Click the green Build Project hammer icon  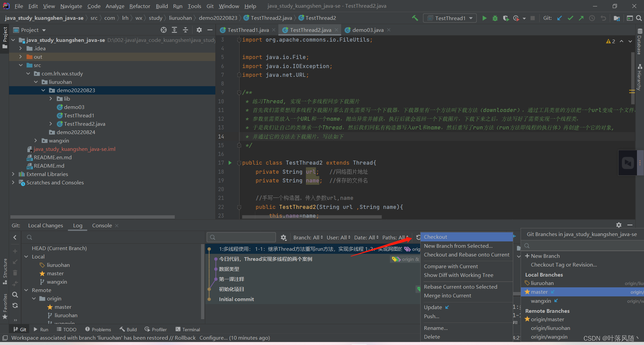[x=415, y=18]
